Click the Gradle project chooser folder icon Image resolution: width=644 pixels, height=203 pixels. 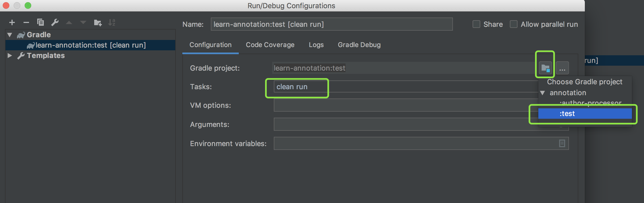click(545, 68)
